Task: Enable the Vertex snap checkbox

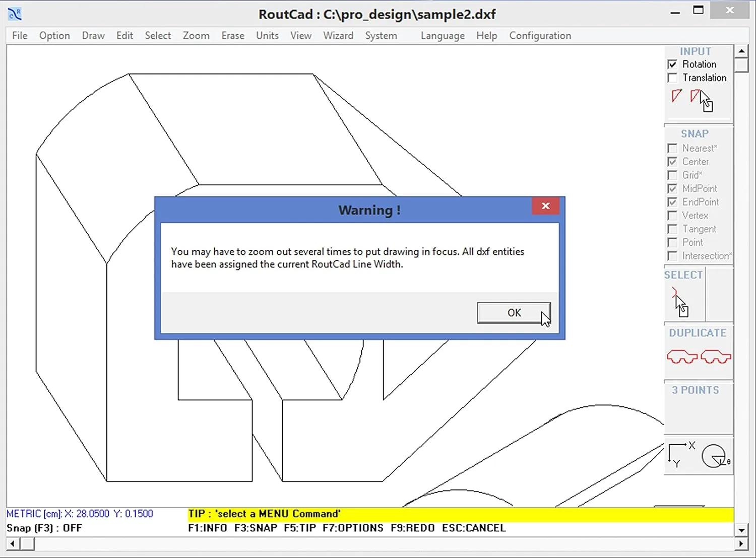Action: [x=672, y=216]
